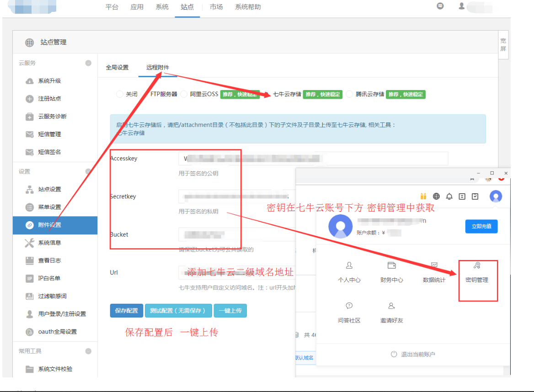Collapse the 云服务 sidebar section

pos(88,63)
